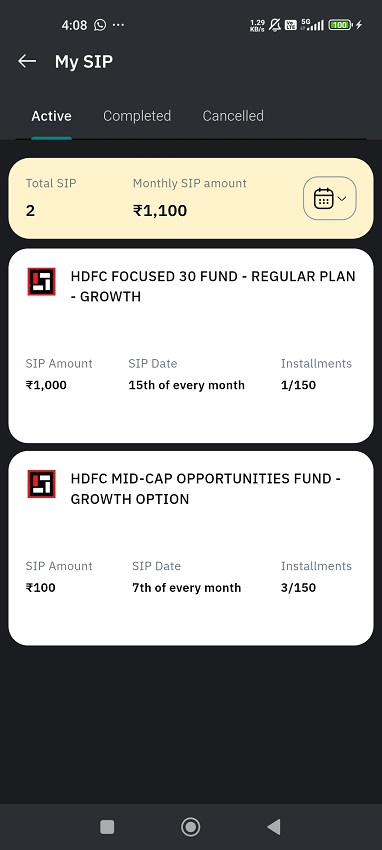Select the Active tab
382x850 pixels.
(x=51, y=116)
